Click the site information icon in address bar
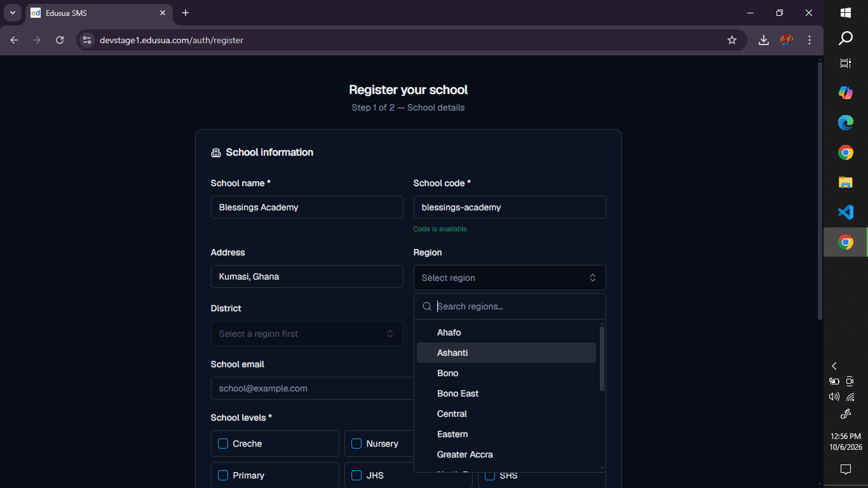The width and height of the screenshot is (868, 488). point(87,40)
